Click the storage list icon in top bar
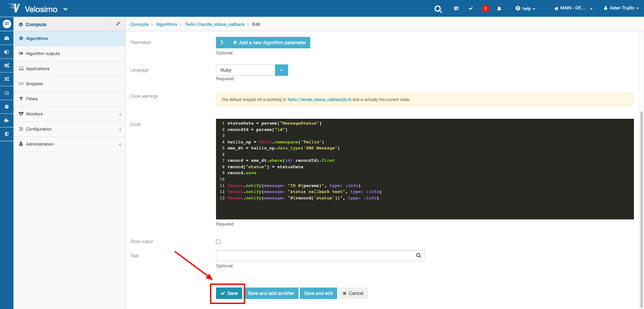The image size is (644, 309). [x=456, y=8]
